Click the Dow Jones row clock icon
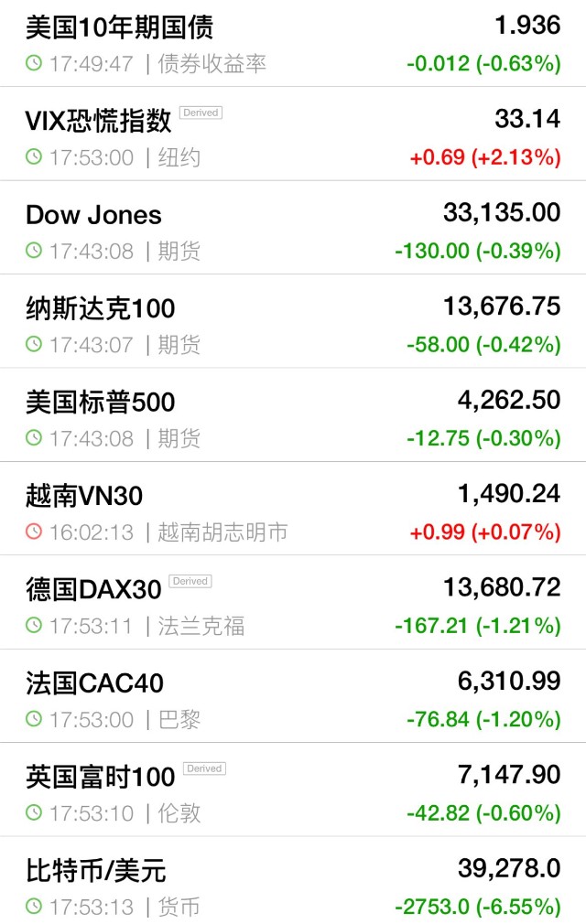 (x=34, y=251)
